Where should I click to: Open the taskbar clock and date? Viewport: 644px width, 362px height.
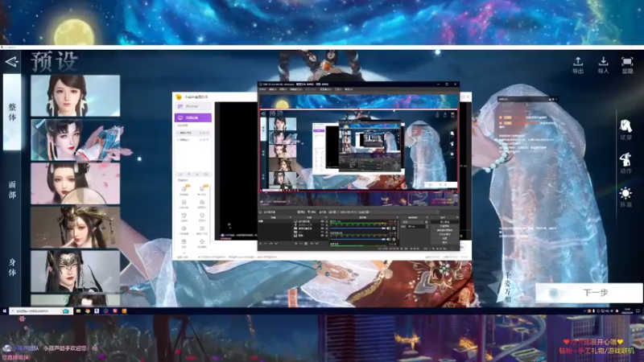pyautogui.click(x=627, y=311)
